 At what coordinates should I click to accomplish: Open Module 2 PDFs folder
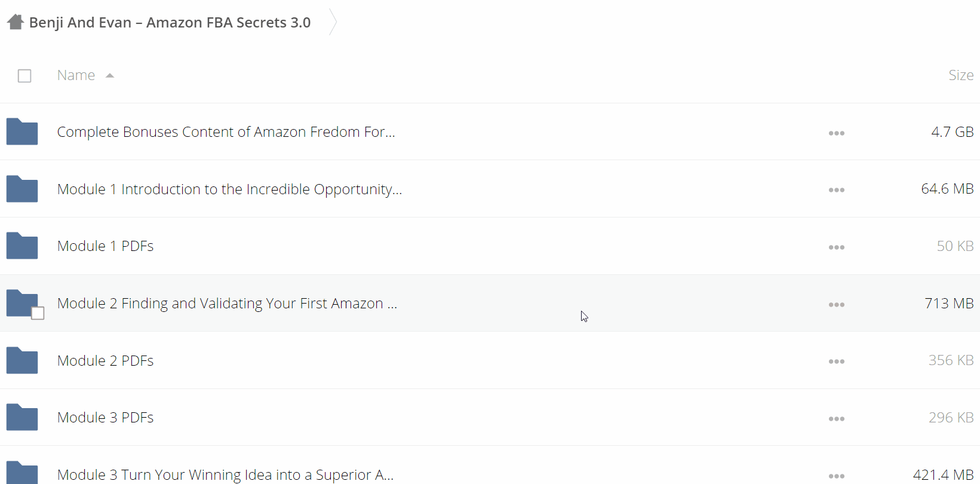(x=105, y=360)
